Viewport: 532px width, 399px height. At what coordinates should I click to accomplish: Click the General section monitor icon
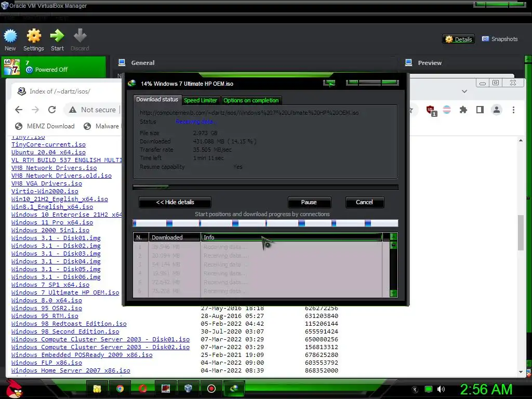pyautogui.click(x=122, y=63)
